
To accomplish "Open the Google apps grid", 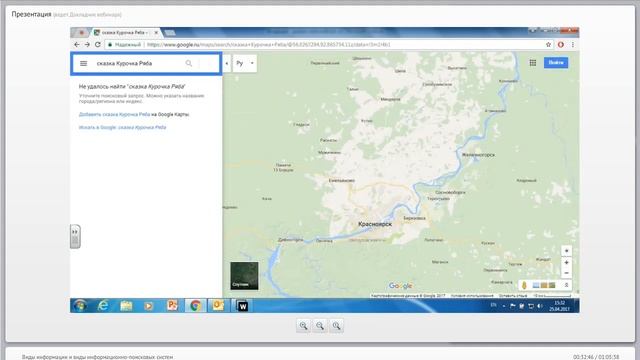I will pyautogui.click(x=533, y=62).
